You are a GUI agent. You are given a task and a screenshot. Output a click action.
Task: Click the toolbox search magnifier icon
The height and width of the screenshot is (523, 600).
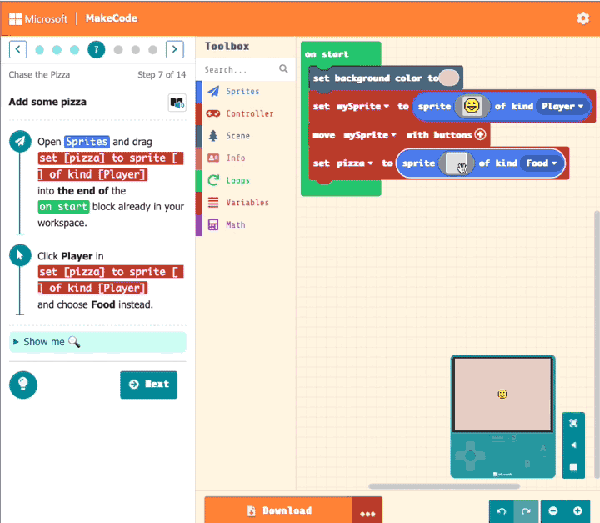(283, 69)
